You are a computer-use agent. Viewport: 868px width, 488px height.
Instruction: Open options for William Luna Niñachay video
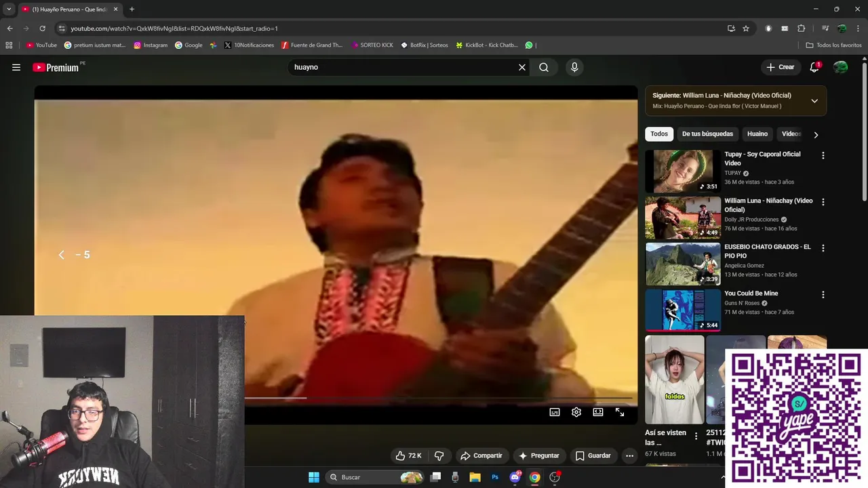pyautogui.click(x=823, y=202)
